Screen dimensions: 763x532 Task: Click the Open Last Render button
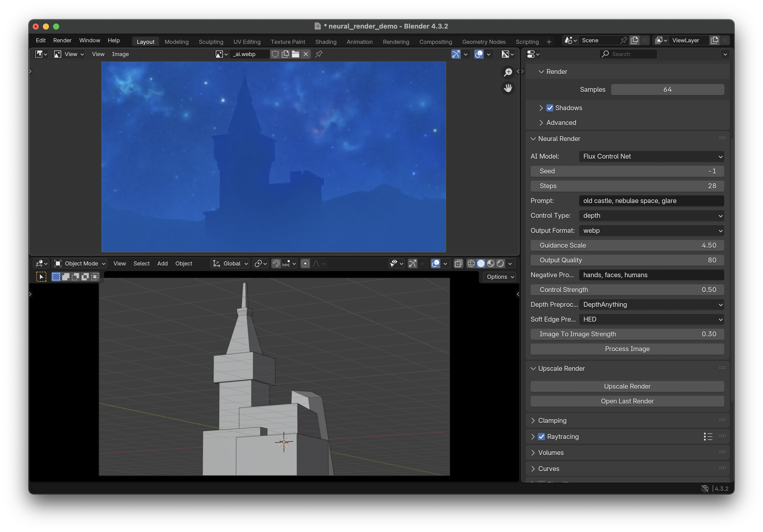(627, 401)
